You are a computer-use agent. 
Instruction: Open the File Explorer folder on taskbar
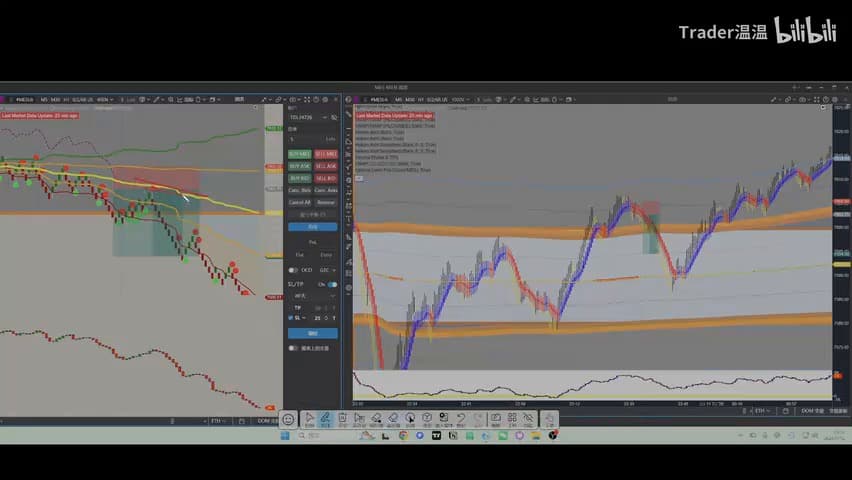point(536,435)
